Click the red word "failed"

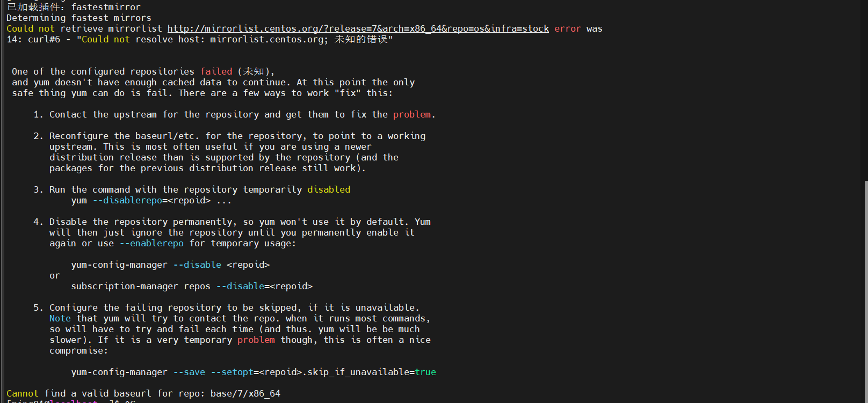(216, 72)
